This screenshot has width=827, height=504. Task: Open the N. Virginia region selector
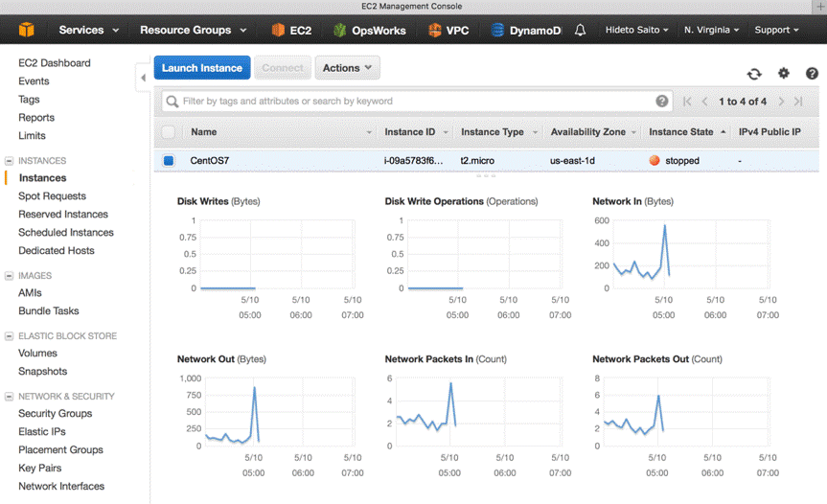click(x=711, y=30)
